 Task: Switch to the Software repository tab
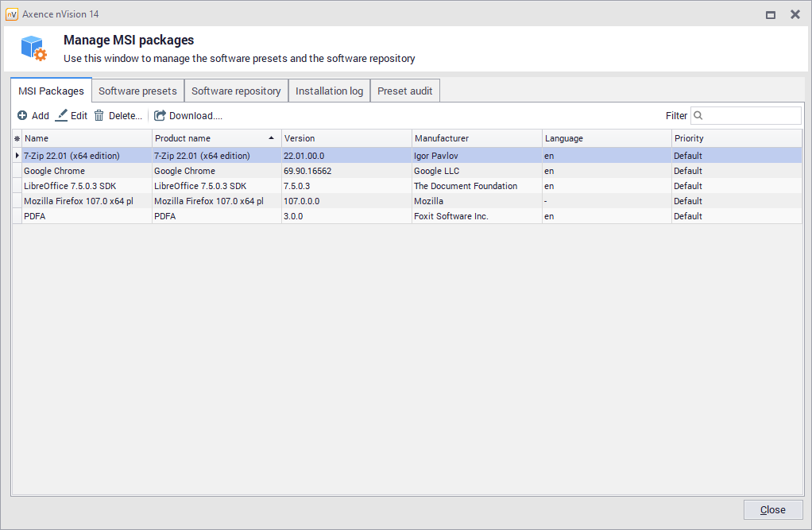point(236,91)
